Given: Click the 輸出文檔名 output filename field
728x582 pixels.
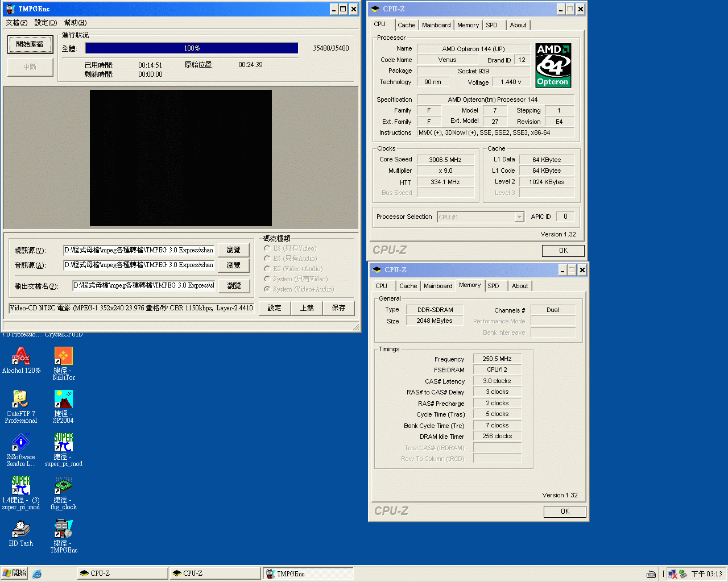Looking at the screenshot, I should (x=144, y=285).
